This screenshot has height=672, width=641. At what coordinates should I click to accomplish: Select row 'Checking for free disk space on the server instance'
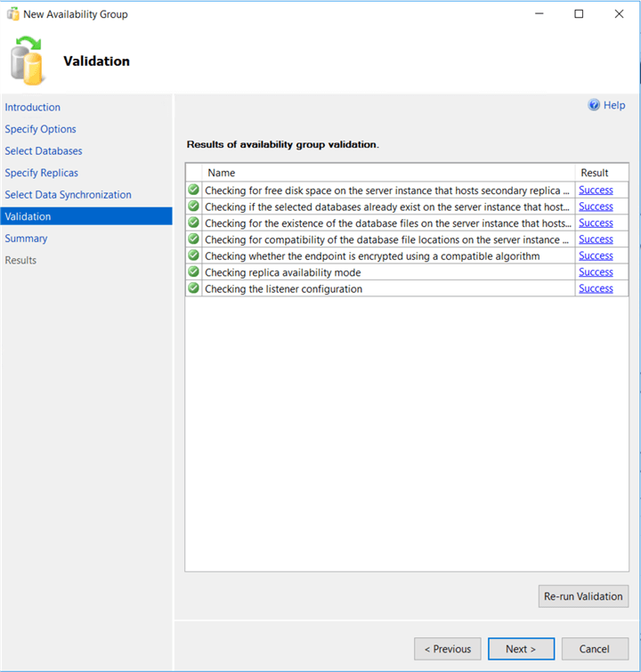408,190
